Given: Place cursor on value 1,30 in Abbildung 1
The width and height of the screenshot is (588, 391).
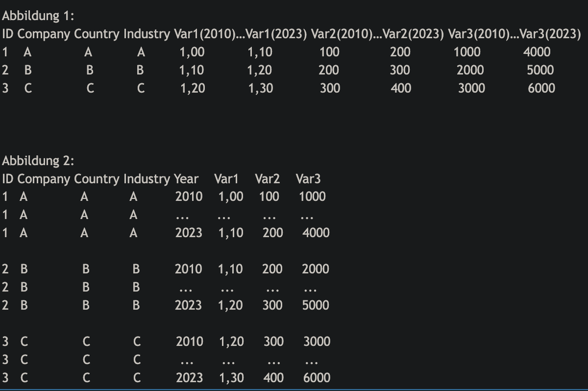Looking at the screenshot, I should [261, 88].
